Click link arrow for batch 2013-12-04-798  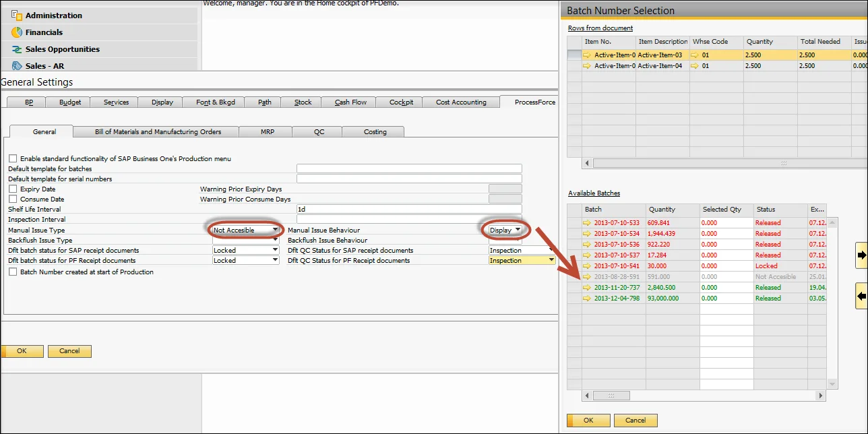point(587,299)
